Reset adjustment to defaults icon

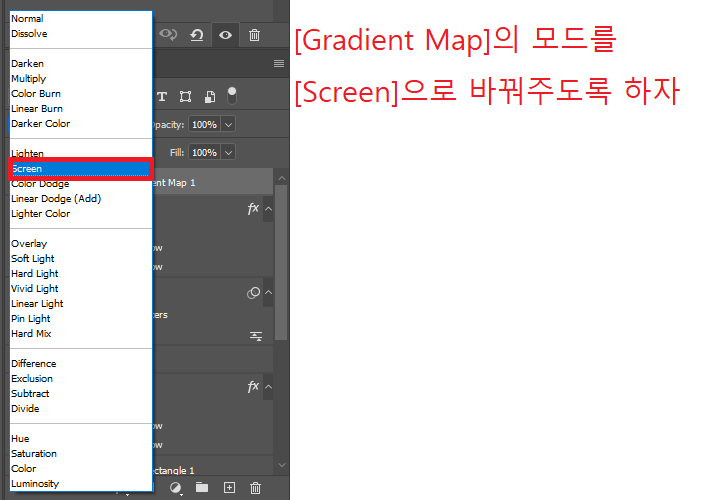click(197, 35)
